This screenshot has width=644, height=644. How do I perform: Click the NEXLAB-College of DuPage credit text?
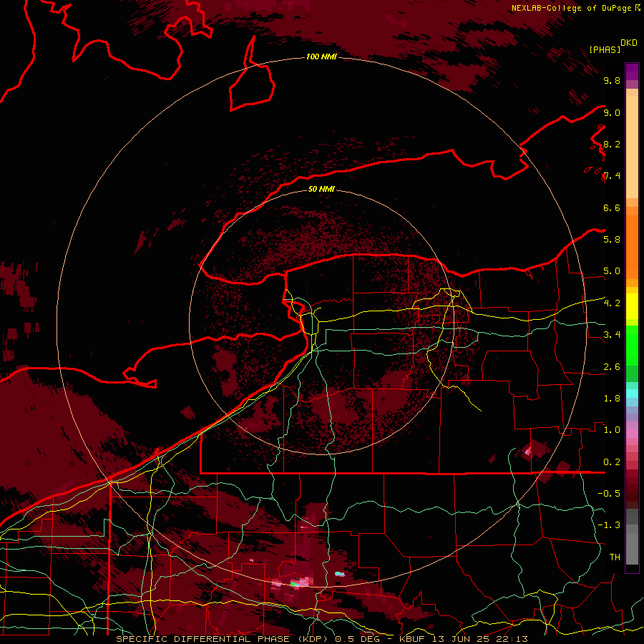[571, 8]
